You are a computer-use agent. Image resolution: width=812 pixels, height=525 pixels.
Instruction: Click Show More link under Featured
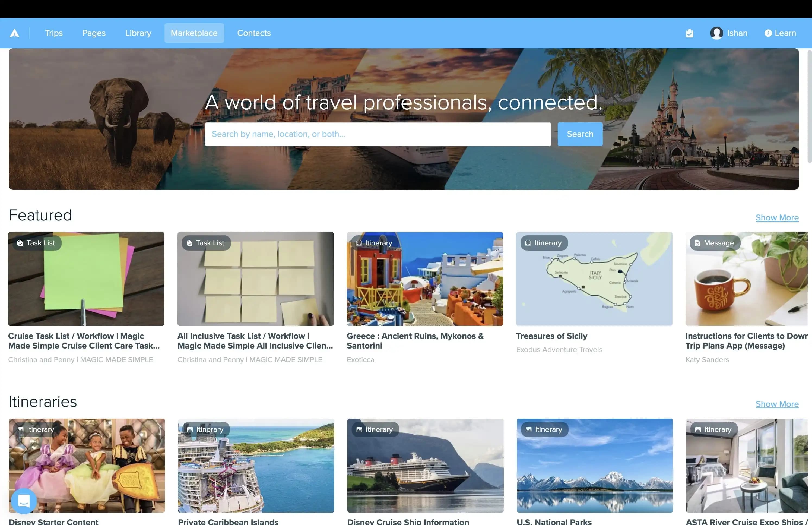pos(777,218)
